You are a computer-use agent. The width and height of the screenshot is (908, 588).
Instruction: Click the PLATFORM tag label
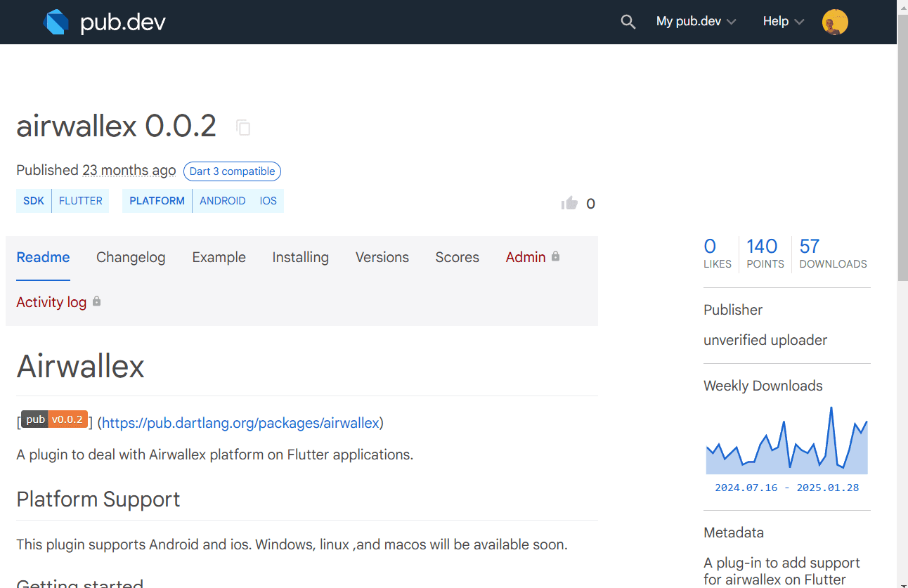(157, 201)
